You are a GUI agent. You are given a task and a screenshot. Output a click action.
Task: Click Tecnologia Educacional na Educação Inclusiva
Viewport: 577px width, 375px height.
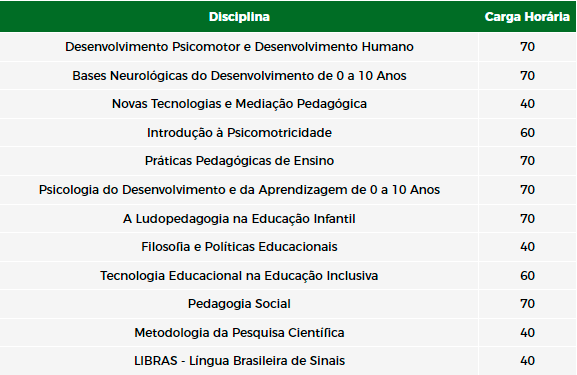pos(239,276)
